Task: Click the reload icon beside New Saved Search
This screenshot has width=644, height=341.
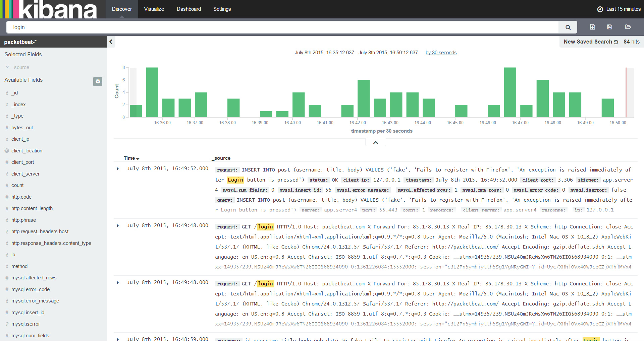Action: tap(616, 42)
